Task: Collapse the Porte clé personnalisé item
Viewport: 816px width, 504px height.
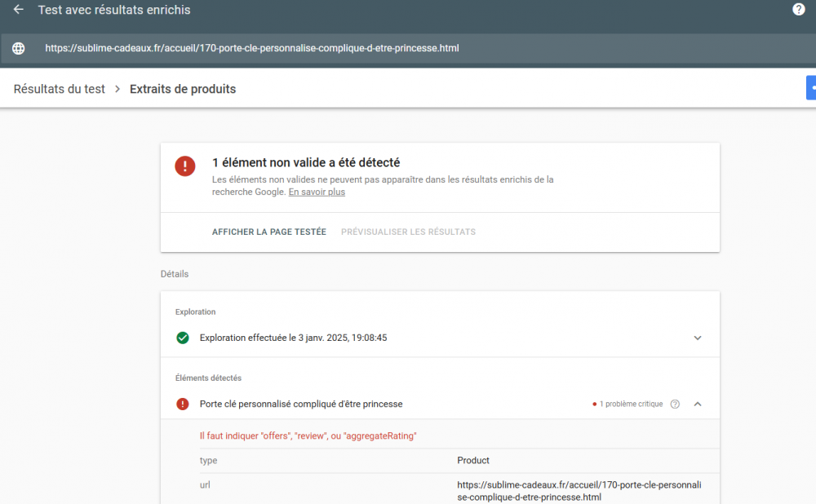Action: [698, 404]
